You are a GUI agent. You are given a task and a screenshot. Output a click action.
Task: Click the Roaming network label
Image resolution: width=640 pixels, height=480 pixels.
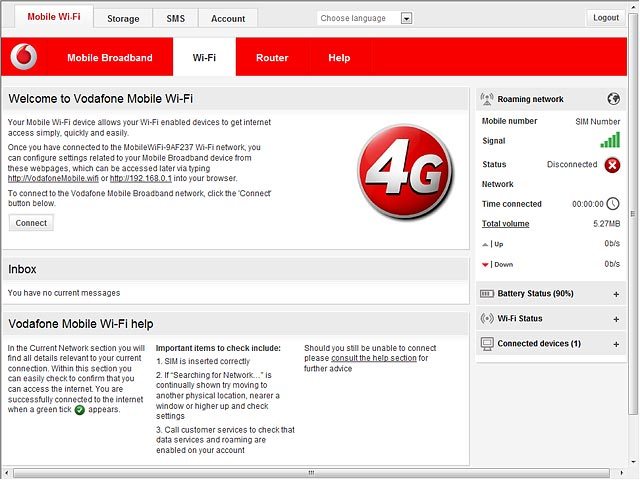point(530,99)
